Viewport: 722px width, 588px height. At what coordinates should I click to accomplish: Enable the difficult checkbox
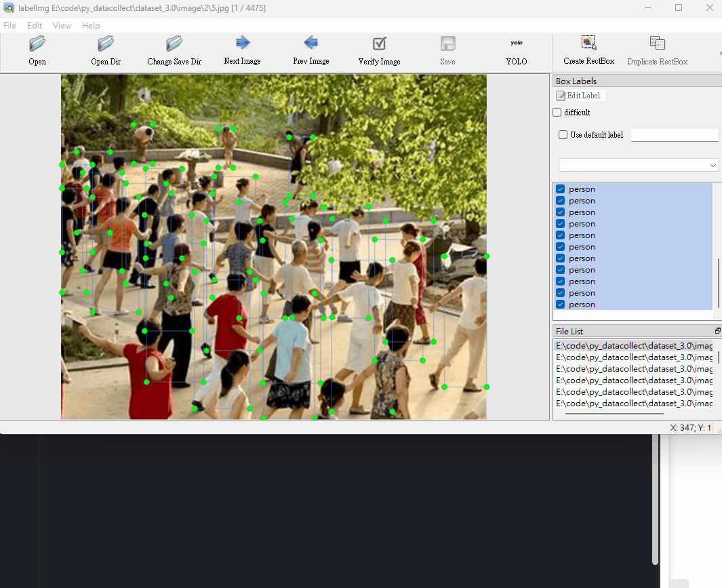click(557, 113)
